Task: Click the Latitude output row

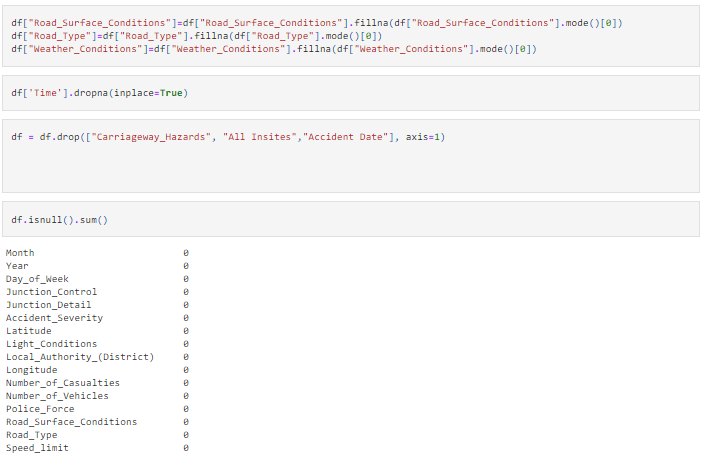Action: tap(97, 331)
